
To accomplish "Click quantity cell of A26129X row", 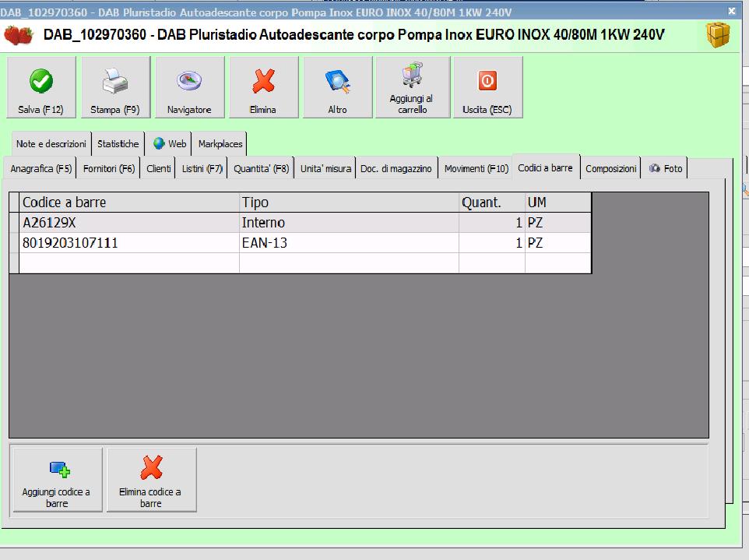I will 492,223.
